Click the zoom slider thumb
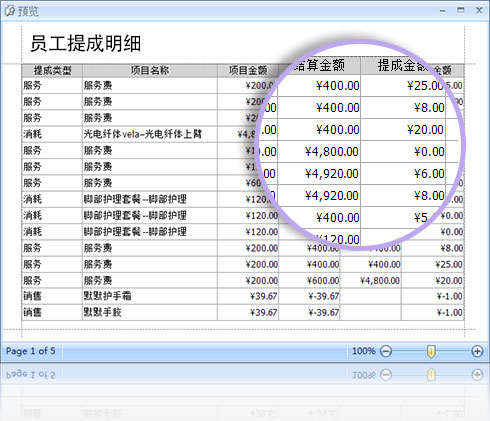The height and width of the screenshot is (421, 490). (431, 351)
